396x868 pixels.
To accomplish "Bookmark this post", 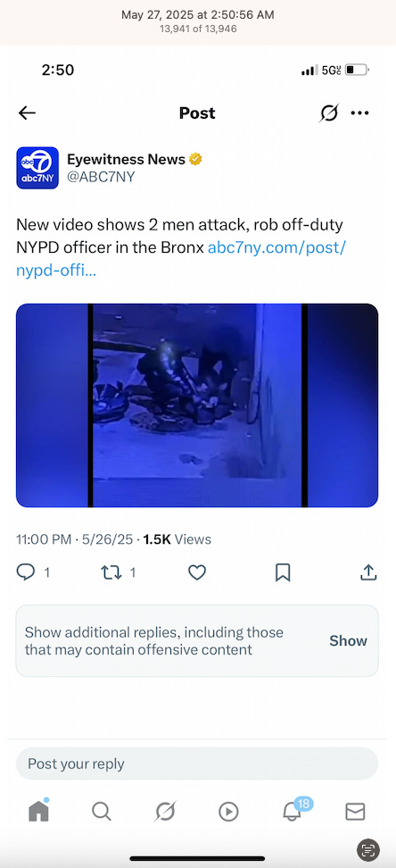I will (283, 572).
